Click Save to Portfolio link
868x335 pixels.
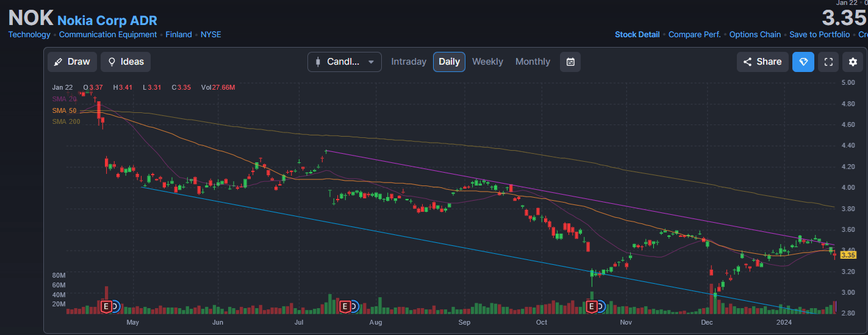tap(819, 35)
